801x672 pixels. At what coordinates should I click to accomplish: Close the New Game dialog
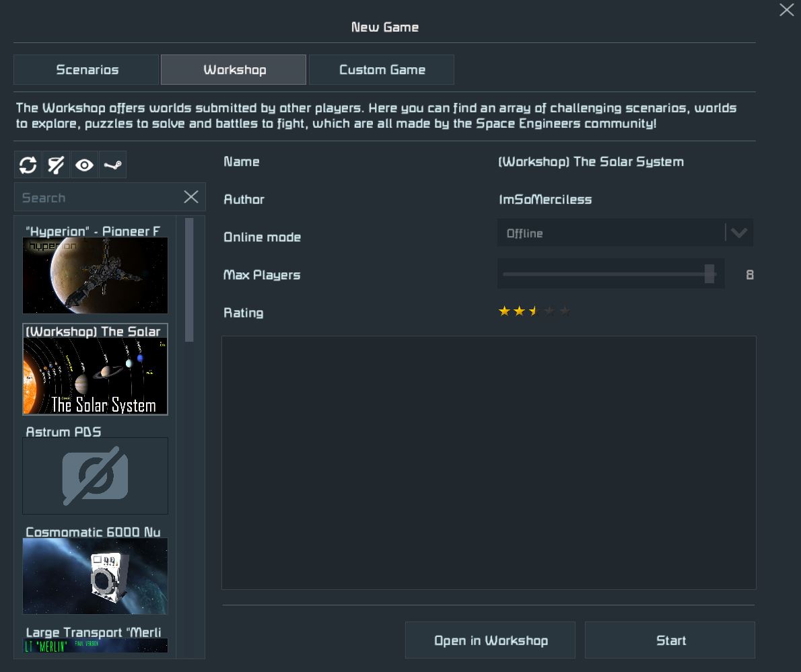click(x=786, y=9)
